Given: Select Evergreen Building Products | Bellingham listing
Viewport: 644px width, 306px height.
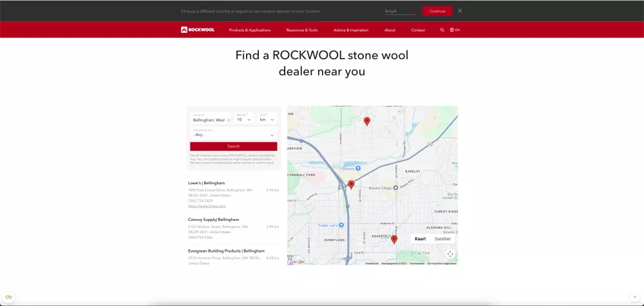Looking at the screenshot, I should click(226, 251).
